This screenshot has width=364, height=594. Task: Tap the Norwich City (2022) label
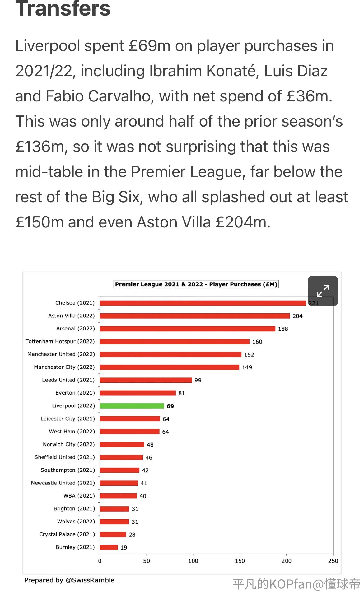pos(69,444)
